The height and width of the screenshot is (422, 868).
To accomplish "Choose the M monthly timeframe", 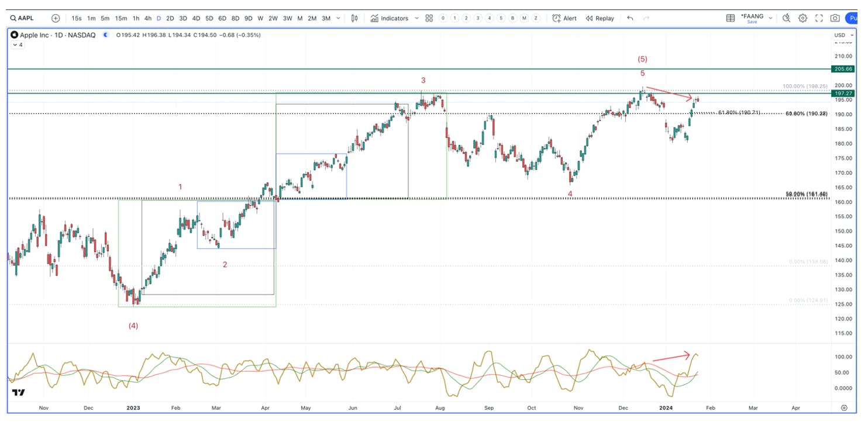I will tap(300, 18).
